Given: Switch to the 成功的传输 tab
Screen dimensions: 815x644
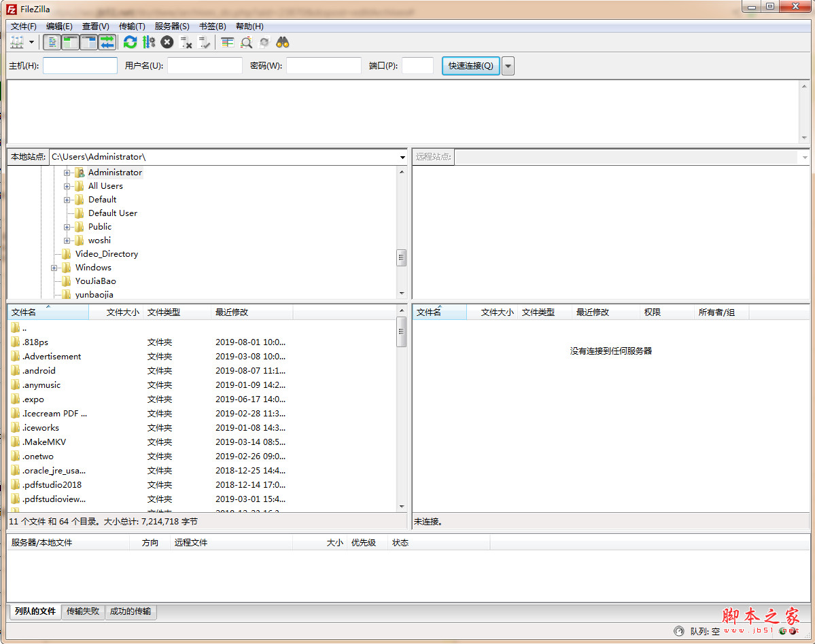Looking at the screenshot, I should (x=131, y=611).
